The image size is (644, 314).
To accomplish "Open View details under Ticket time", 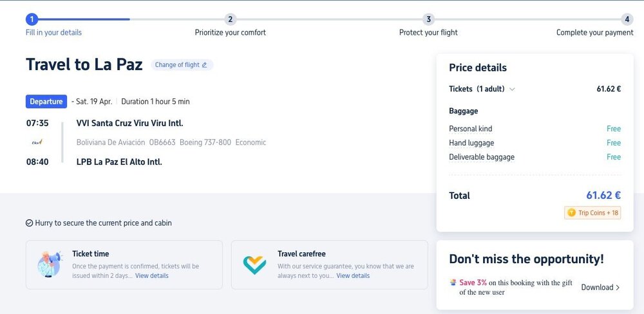I will [152, 276].
